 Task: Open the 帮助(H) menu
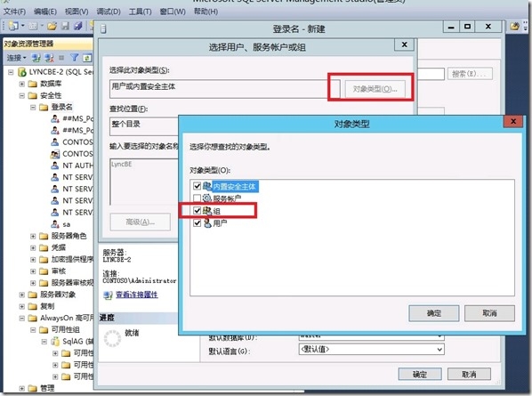[x=206, y=12]
